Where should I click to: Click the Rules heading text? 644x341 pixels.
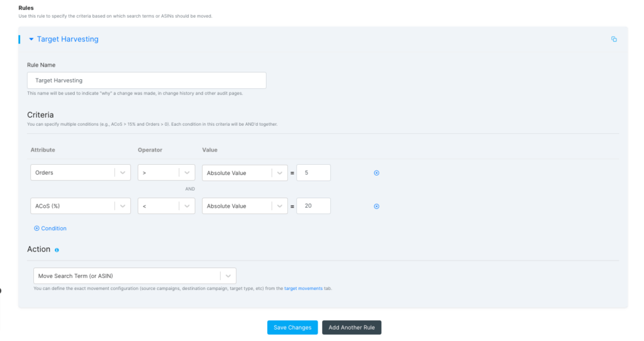click(26, 8)
